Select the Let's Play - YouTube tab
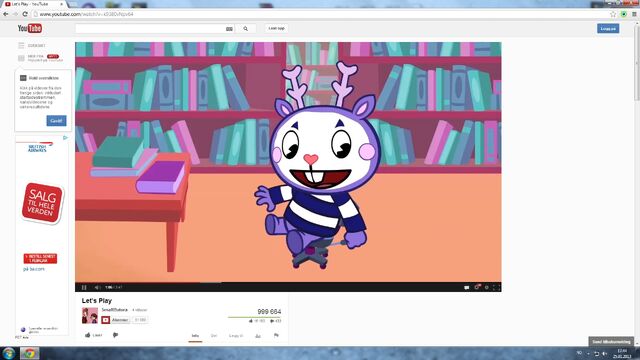640x360 pixels. (33, 4)
